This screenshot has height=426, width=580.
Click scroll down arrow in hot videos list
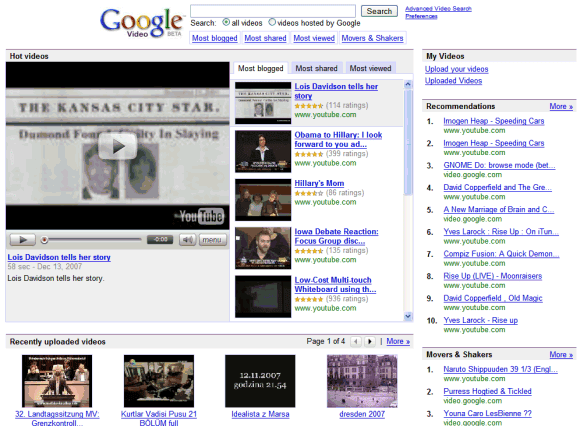[x=408, y=316]
